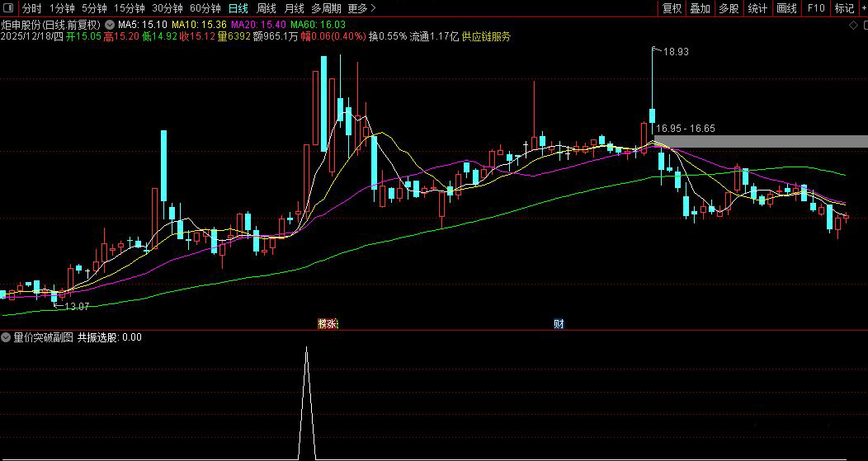Click the gray gap zone bar

761,141
